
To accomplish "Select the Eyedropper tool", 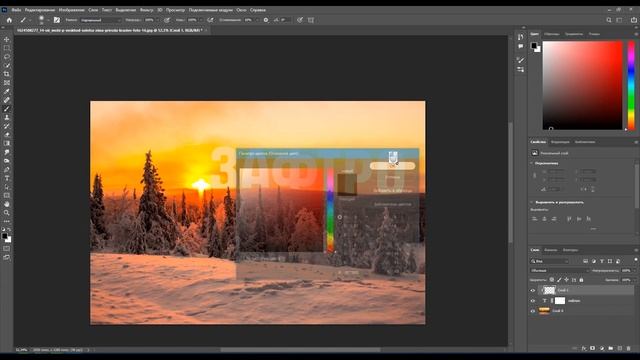I will (7, 91).
